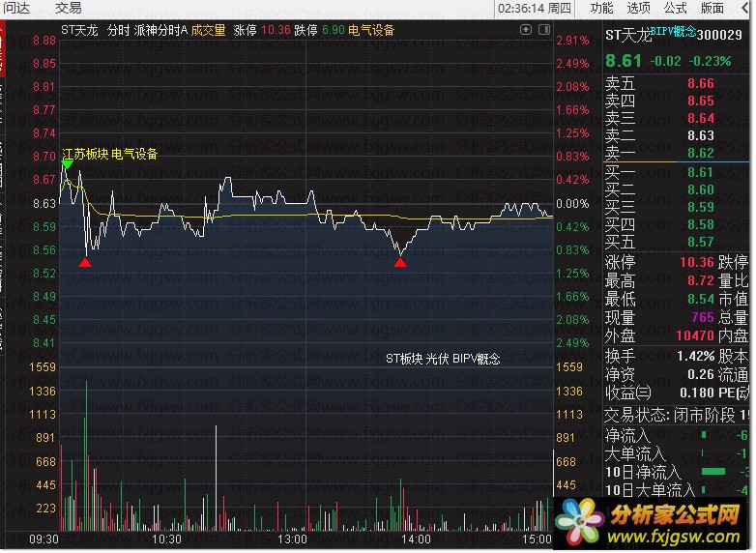
Task: Click the 外盘 value 10470
Action: [x=695, y=335]
